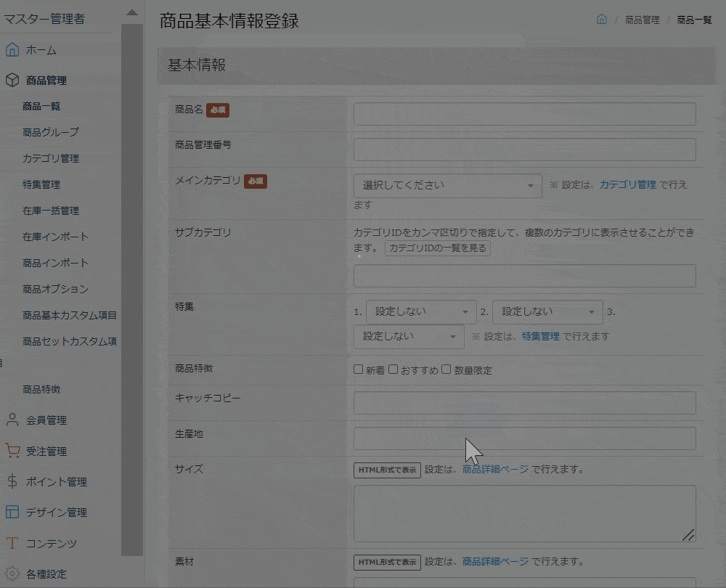
Task: Open 商品基本カスタム項目 in sidebar
Action: coord(70,315)
